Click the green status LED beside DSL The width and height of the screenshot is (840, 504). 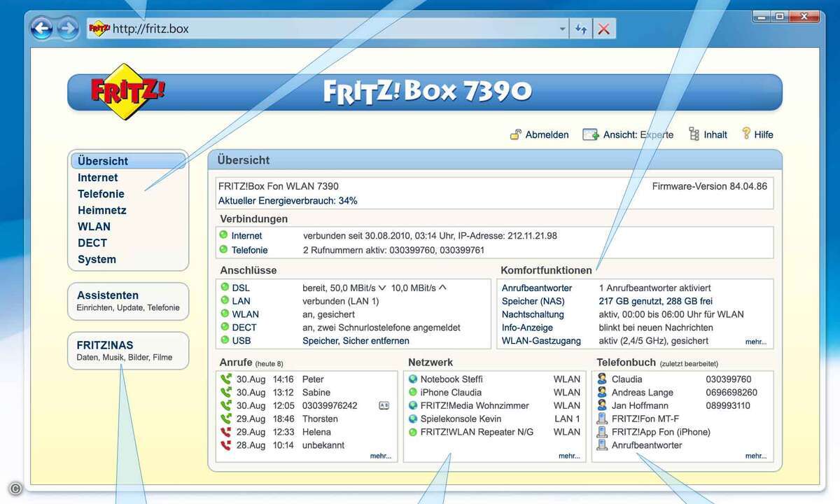point(225,287)
